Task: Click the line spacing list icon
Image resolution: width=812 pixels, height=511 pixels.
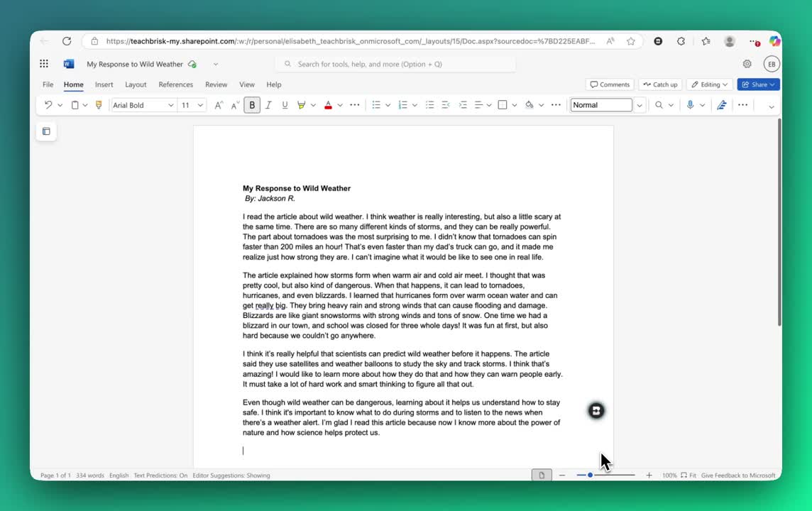Action: [429, 105]
